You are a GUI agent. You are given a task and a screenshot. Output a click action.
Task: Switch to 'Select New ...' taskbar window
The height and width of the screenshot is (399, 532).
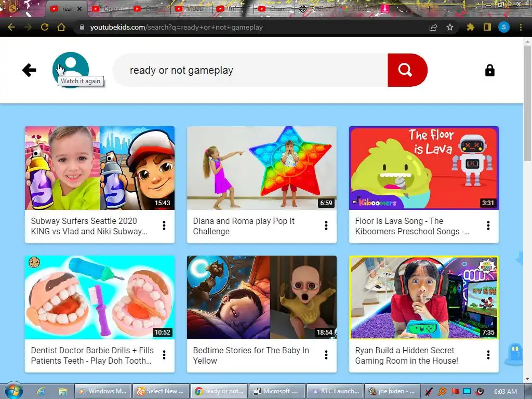161,391
